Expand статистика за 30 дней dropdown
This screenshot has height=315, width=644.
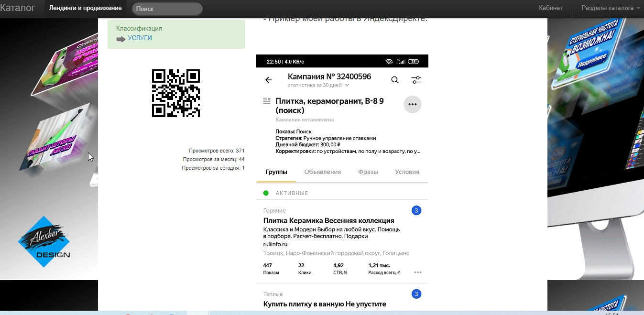pyautogui.click(x=318, y=85)
